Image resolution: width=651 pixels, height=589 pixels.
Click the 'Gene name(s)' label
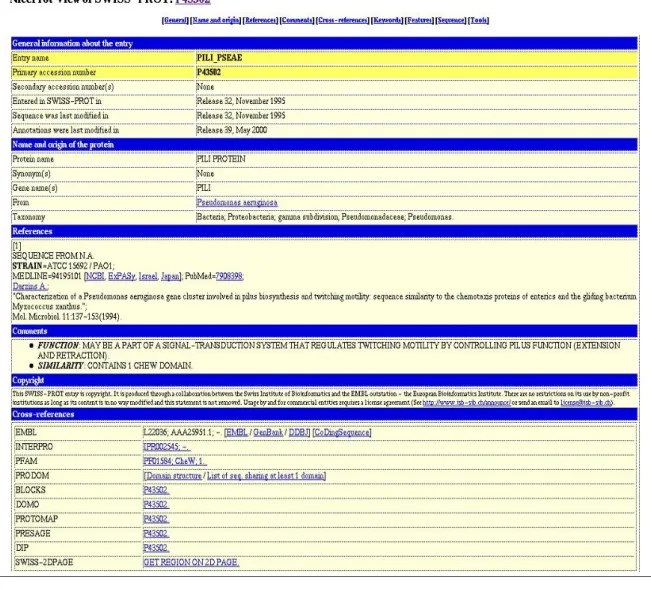tap(35, 188)
